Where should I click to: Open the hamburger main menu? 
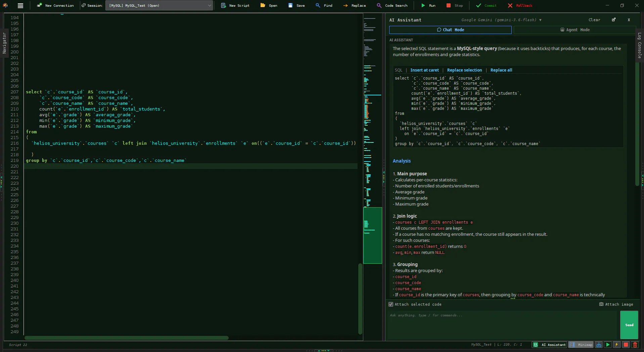[x=20, y=5]
